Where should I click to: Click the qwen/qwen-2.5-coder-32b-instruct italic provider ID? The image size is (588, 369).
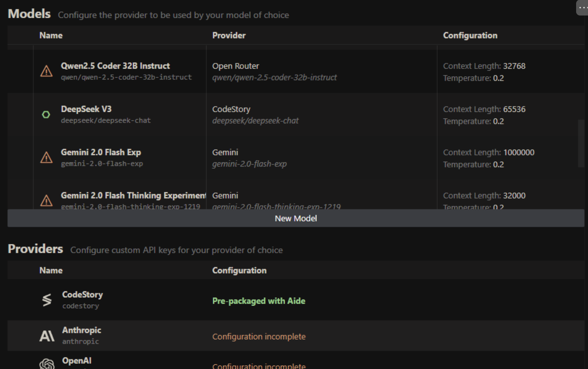click(x=274, y=77)
